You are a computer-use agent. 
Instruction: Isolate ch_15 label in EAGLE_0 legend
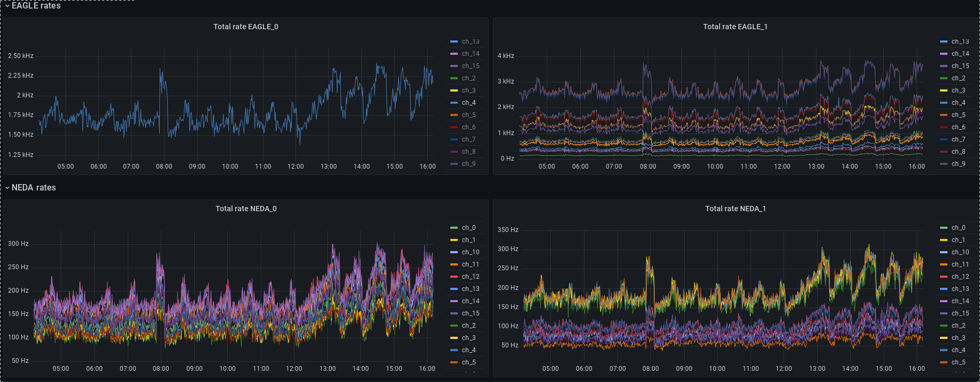click(471, 66)
